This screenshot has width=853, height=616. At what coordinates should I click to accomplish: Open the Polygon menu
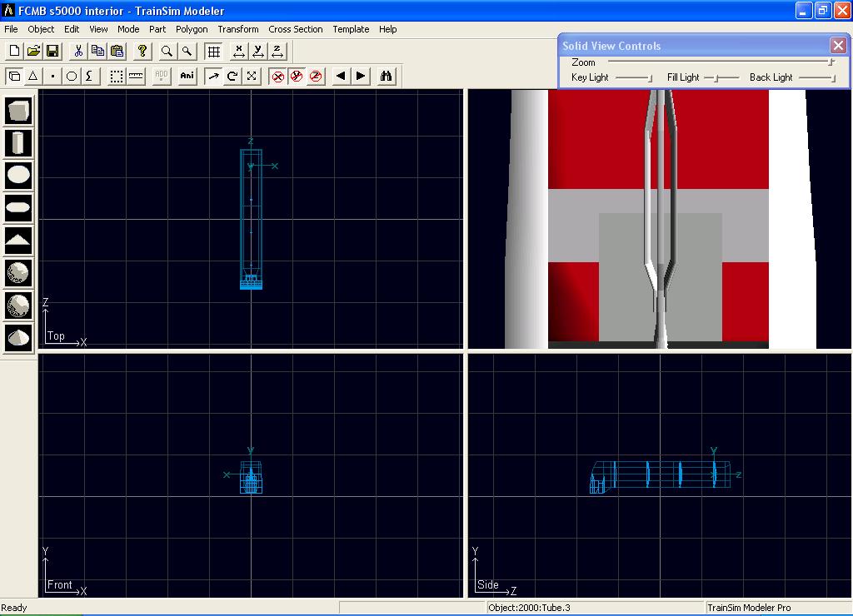point(192,29)
